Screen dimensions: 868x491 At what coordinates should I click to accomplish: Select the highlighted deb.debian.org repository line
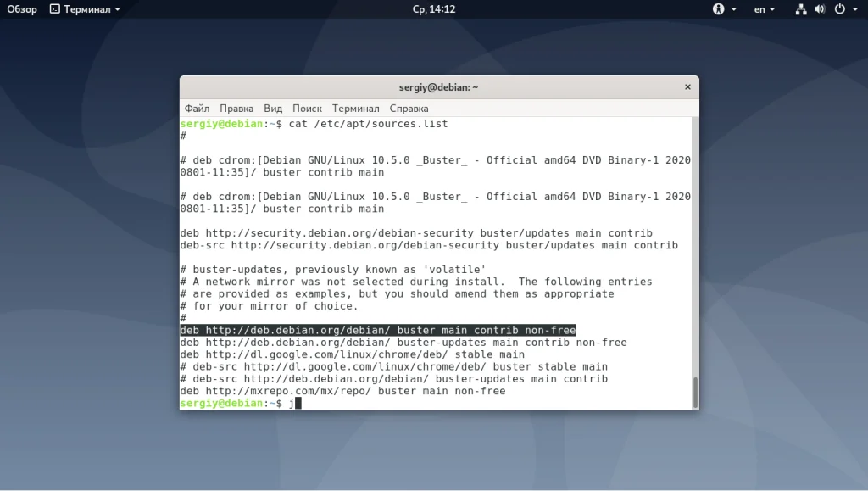[x=378, y=330]
